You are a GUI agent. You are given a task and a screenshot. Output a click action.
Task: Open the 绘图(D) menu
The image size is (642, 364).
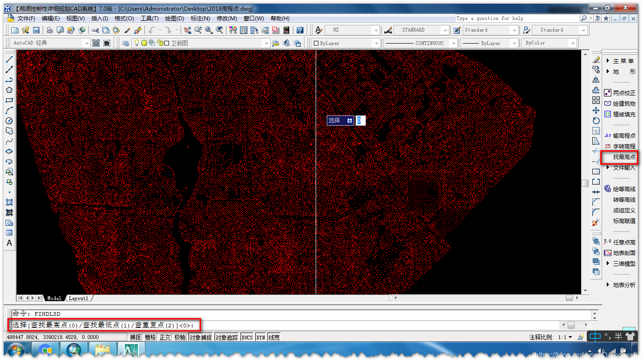click(174, 19)
